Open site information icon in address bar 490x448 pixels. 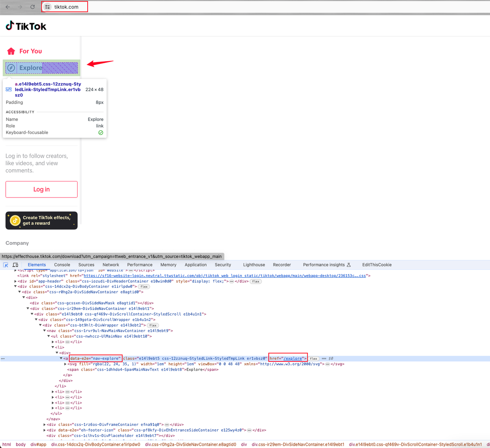[x=47, y=7]
